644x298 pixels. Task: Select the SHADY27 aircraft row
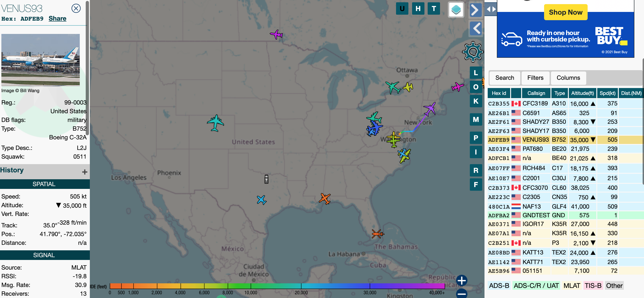(565, 122)
